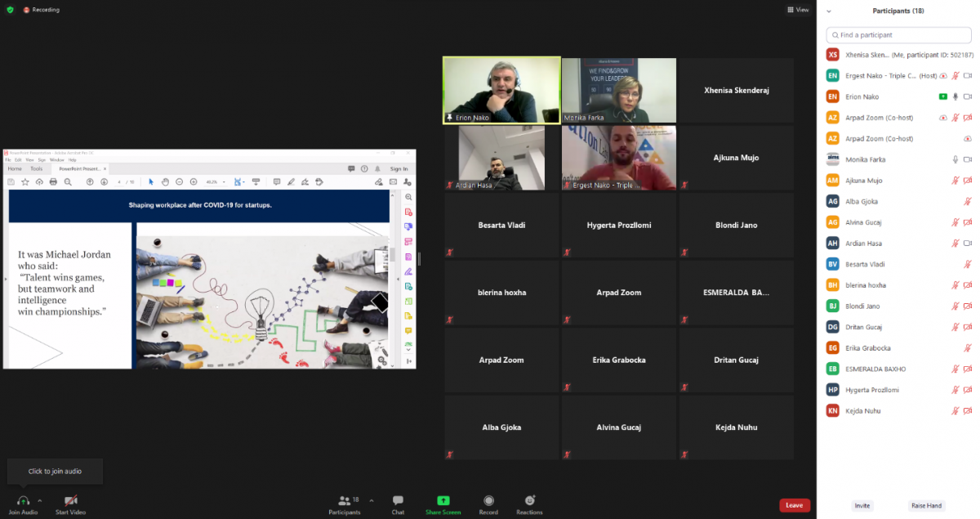
Task: Collapse the Participants panel chevron
Action: 829,11
